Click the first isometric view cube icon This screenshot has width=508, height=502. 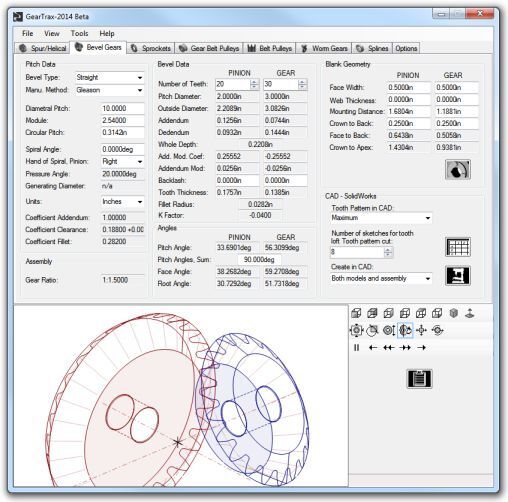pos(356,313)
